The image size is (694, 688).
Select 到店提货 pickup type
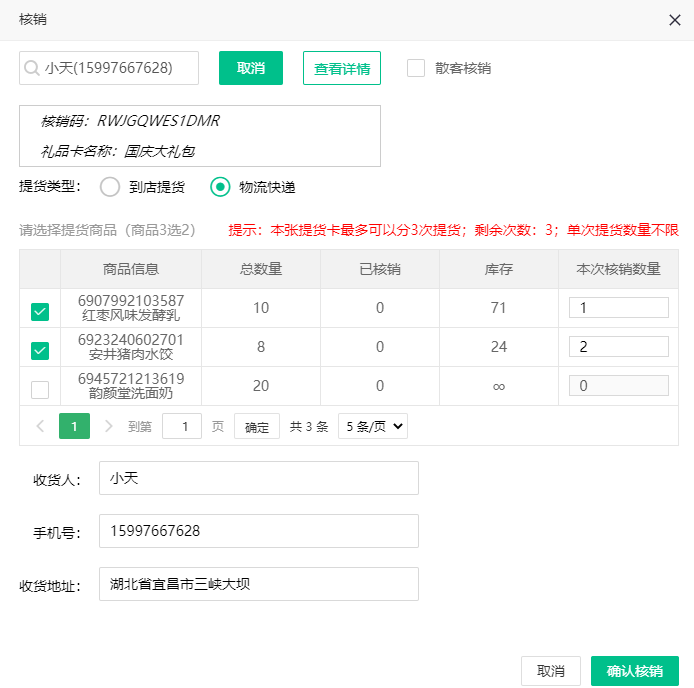point(110,187)
